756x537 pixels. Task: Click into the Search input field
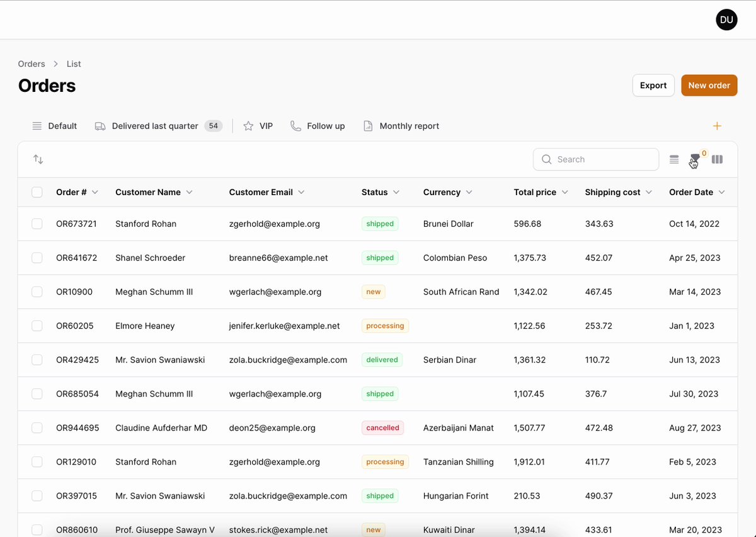click(x=596, y=159)
